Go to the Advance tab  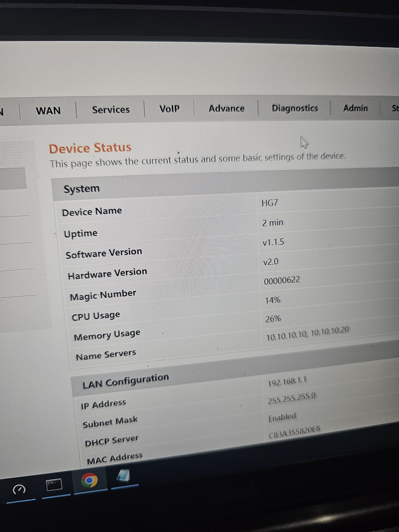pyautogui.click(x=226, y=109)
